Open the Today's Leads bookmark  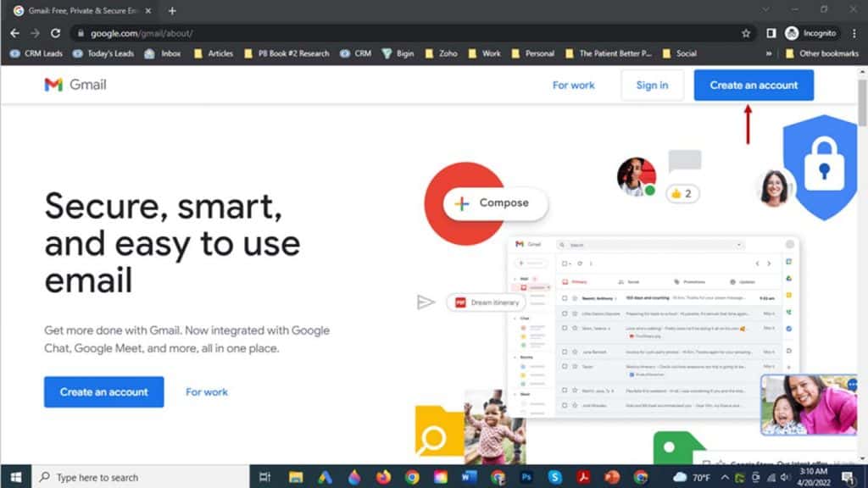[x=103, y=53]
